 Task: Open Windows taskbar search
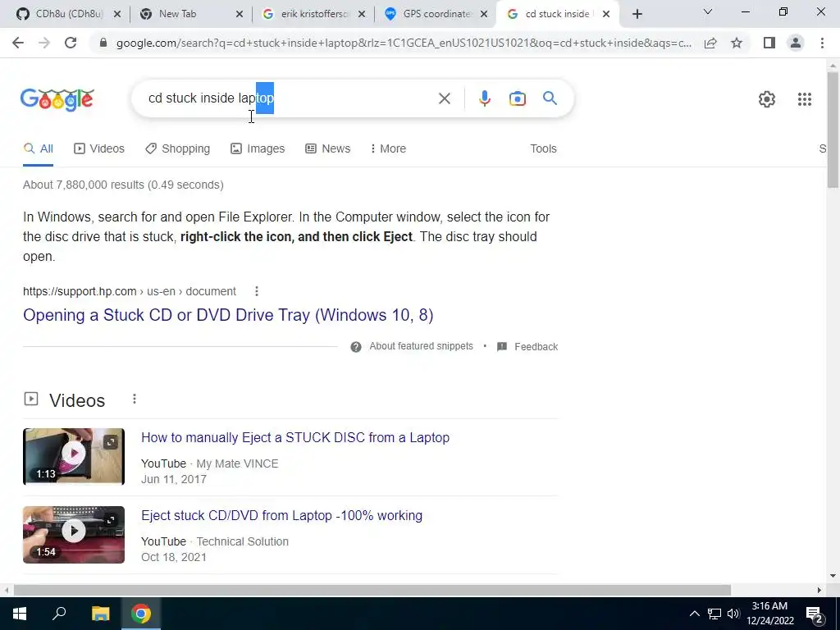pyautogui.click(x=59, y=613)
